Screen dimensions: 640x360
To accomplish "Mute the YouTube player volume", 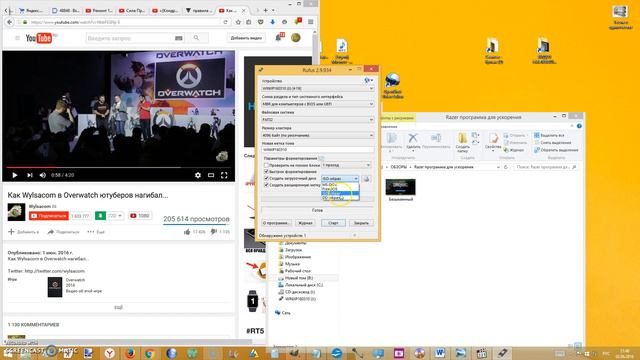I will click(43, 175).
